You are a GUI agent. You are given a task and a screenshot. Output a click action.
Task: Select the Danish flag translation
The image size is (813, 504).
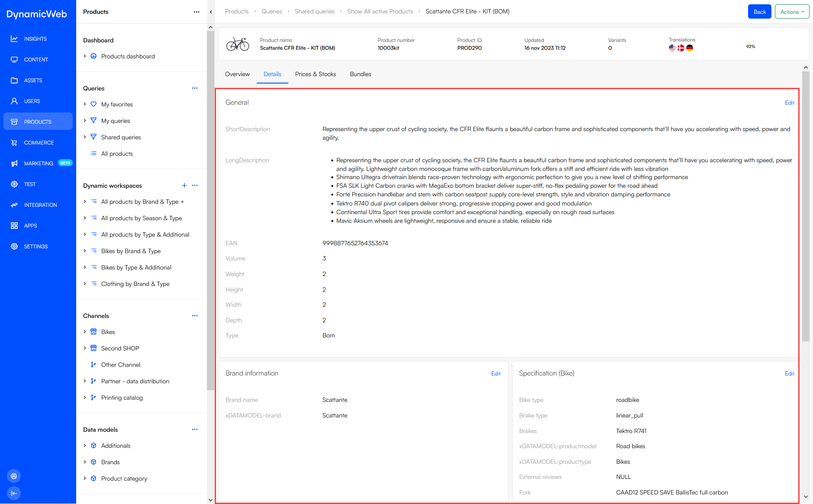click(x=681, y=48)
